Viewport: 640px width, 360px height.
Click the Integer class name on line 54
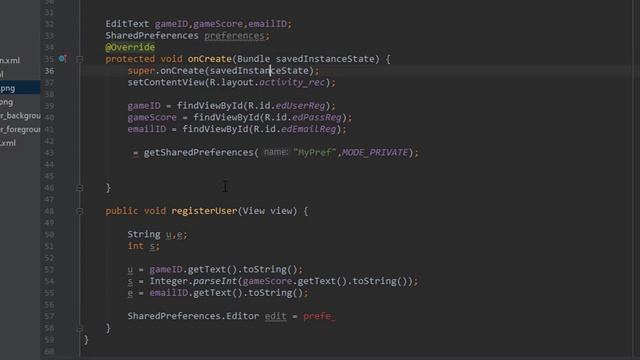click(x=169, y=281)
